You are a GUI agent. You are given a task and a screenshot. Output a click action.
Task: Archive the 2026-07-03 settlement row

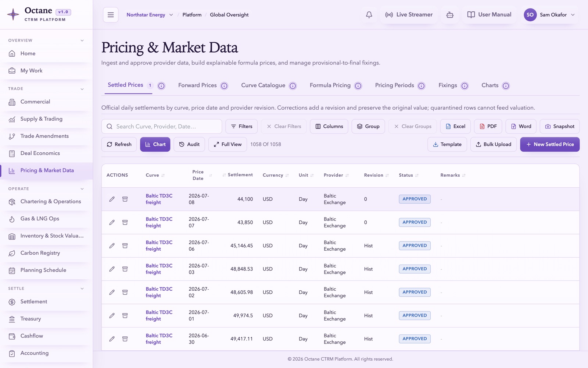(125, 269)
